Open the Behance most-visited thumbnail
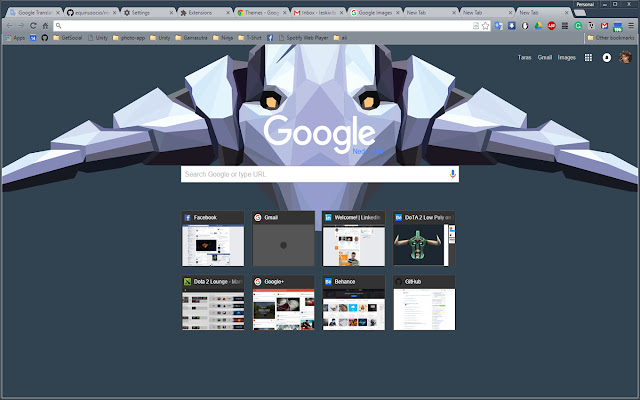640x400 pixels. [x=353, y=303]
